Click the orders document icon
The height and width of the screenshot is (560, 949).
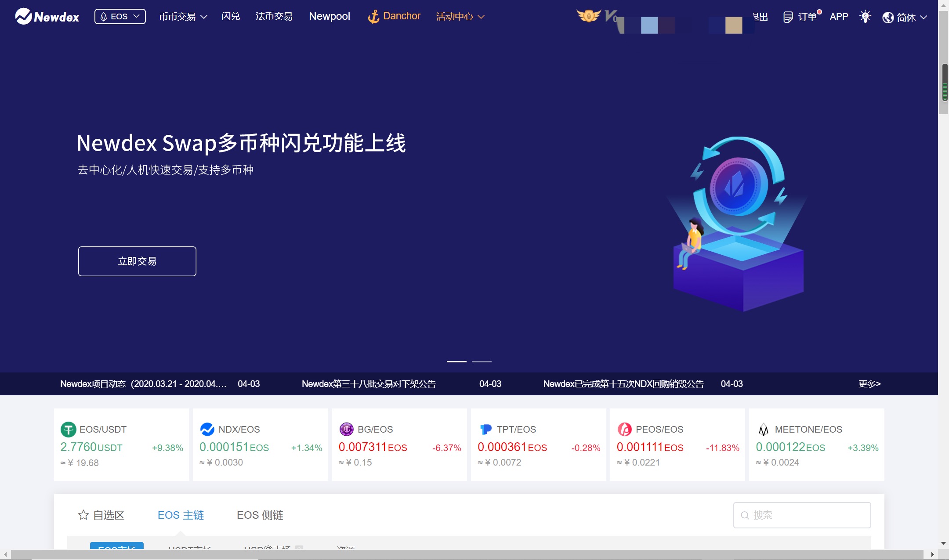[788, 17]
